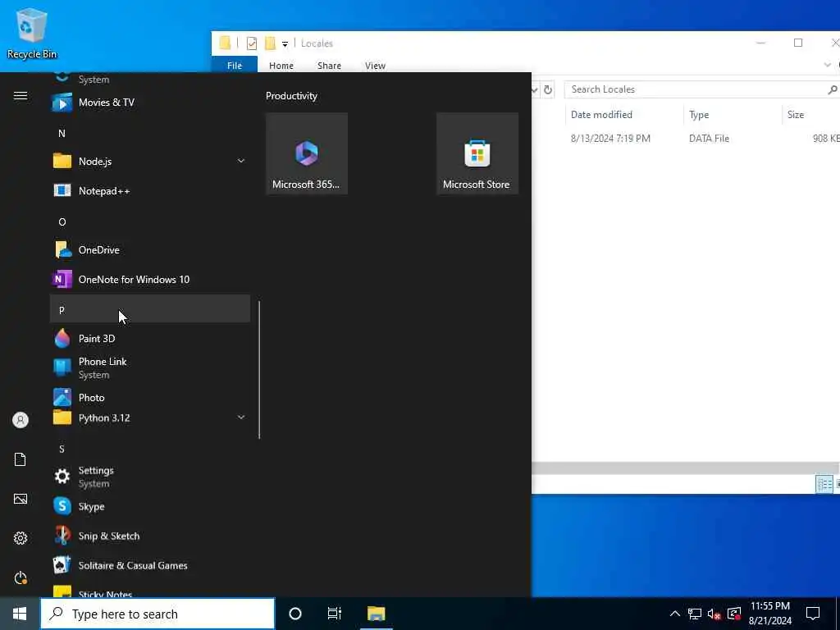Open the notification center icon

(813, 614)
